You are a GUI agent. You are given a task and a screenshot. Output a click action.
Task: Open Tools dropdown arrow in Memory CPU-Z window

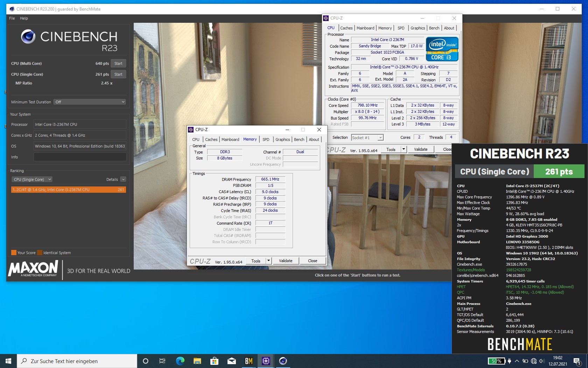pos(268,261)
